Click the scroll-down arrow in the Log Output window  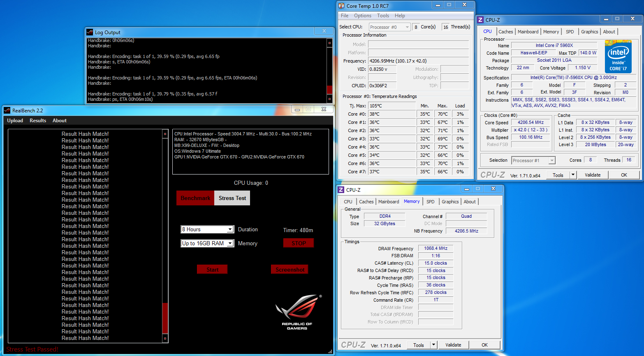point(329,99)
